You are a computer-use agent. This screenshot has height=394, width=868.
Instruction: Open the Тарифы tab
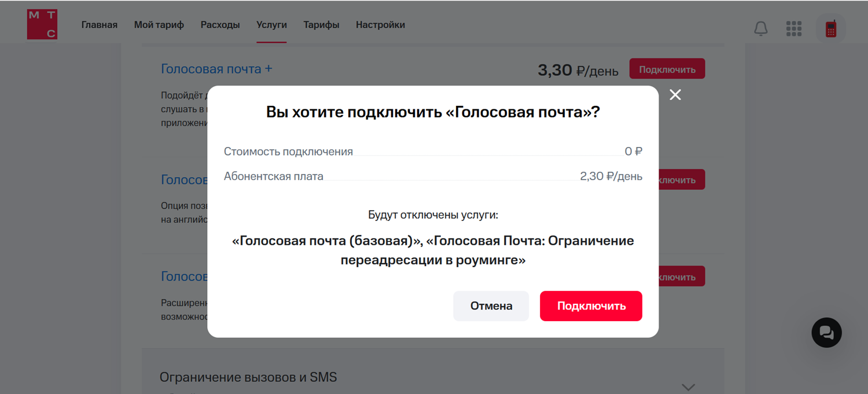click(x=321, y=25)
